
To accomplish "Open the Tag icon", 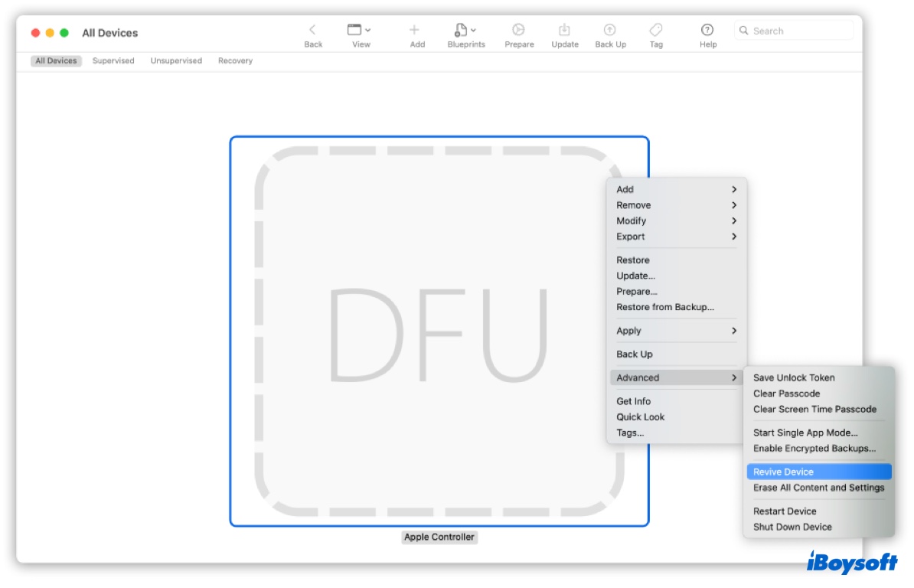I will tap(655, 29).
